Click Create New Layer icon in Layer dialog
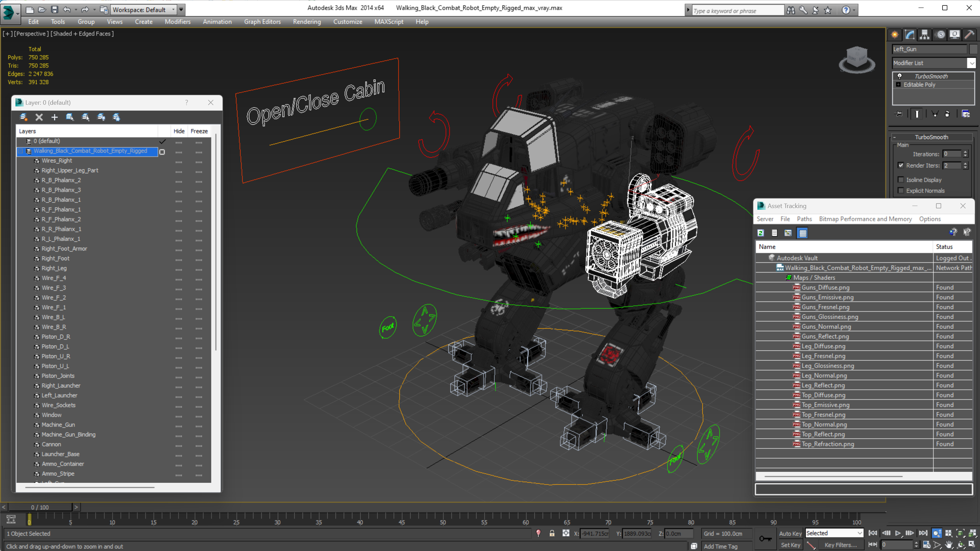The width and height of the screenshot is (980, 551). (23, 117)
